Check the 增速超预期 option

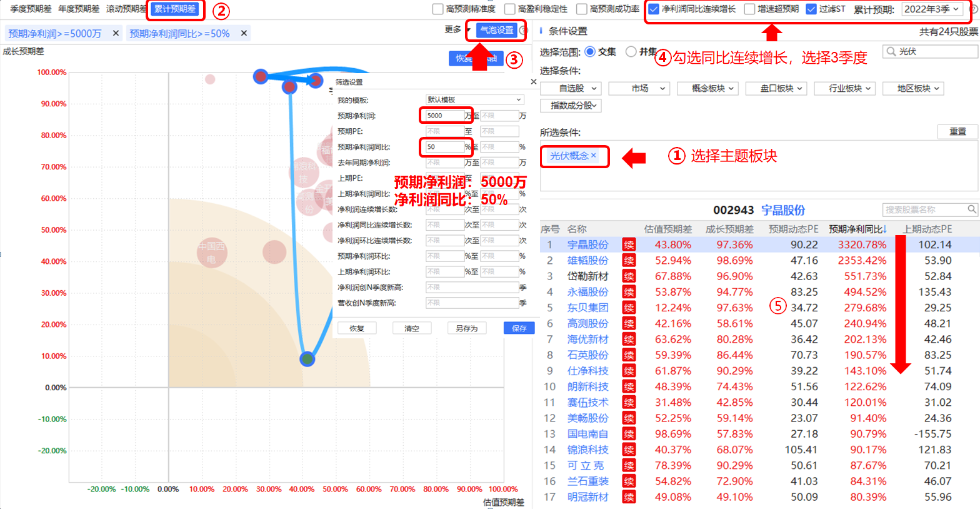click(x=749, y=9)
